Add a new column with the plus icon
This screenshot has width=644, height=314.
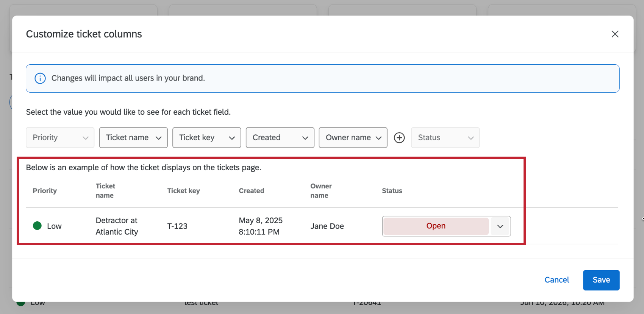click(x=399, y=138)
